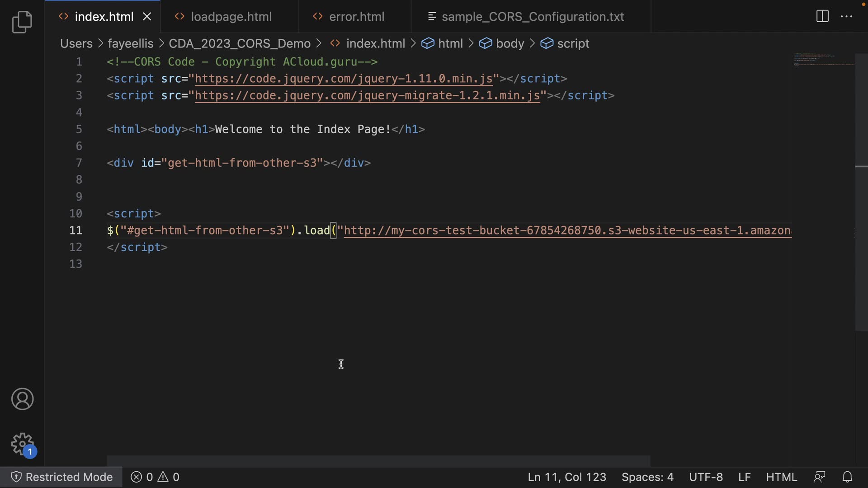Expand the body breadcrumb segment
The height and width of the screenshot is (488, 868).
pos(509,43)
